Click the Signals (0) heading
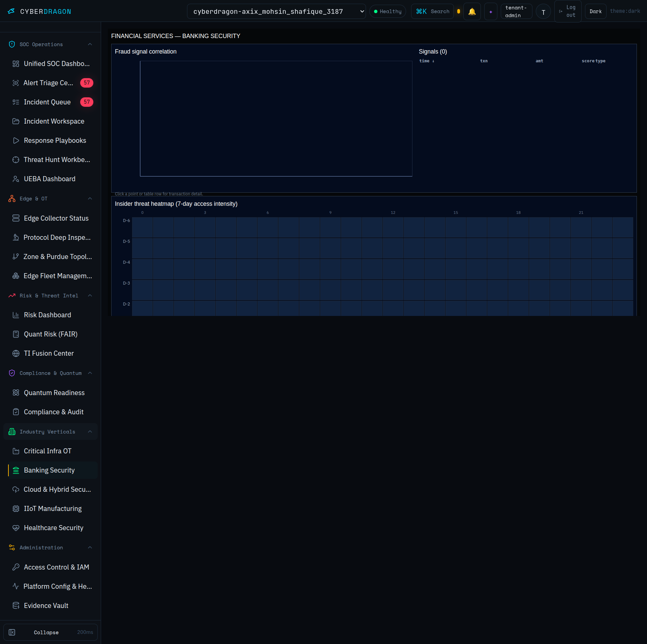Viewport: 647px width, 644px height. 433,52
